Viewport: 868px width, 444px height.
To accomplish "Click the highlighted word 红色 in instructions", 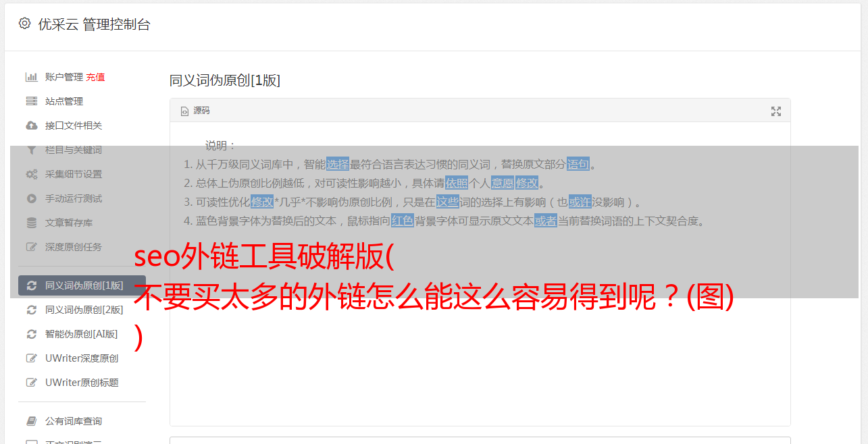I will click(403, 221).
